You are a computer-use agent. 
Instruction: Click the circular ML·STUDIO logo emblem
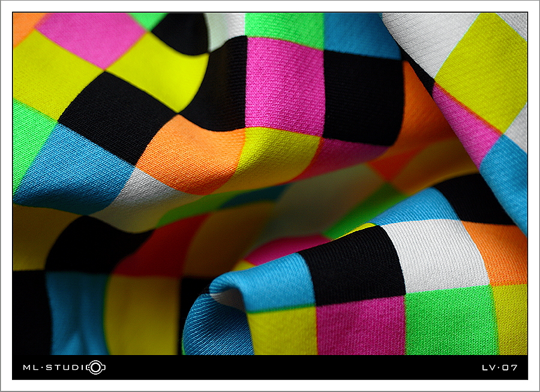point(96,367)
